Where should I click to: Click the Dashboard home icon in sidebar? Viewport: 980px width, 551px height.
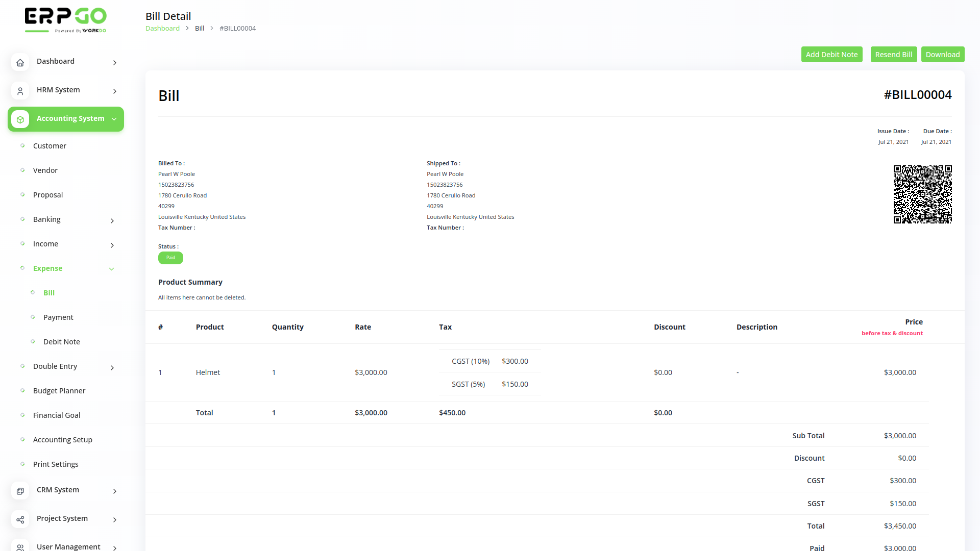20,62
